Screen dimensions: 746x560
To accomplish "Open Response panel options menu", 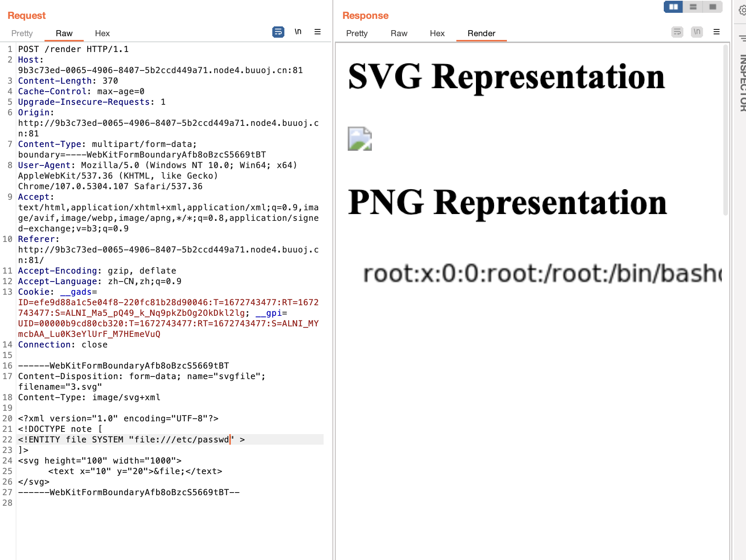I will click(717, 32).
